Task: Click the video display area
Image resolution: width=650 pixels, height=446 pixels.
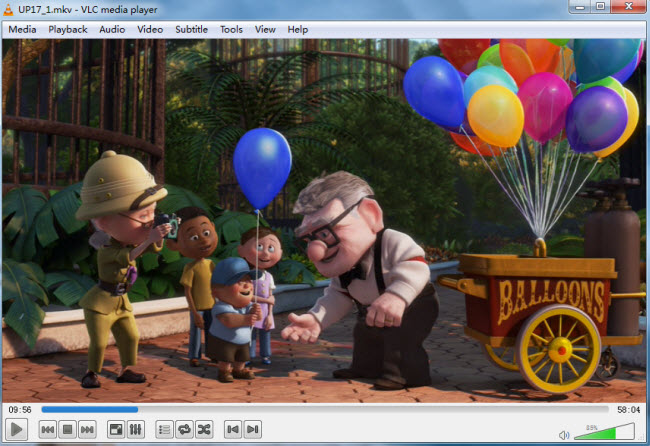Action: [324, 221]
